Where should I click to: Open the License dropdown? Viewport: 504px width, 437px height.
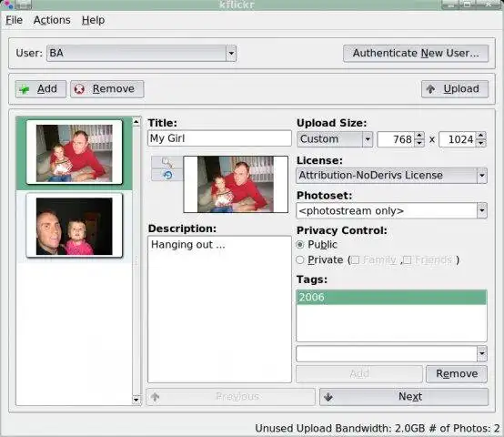pos(391,176)
